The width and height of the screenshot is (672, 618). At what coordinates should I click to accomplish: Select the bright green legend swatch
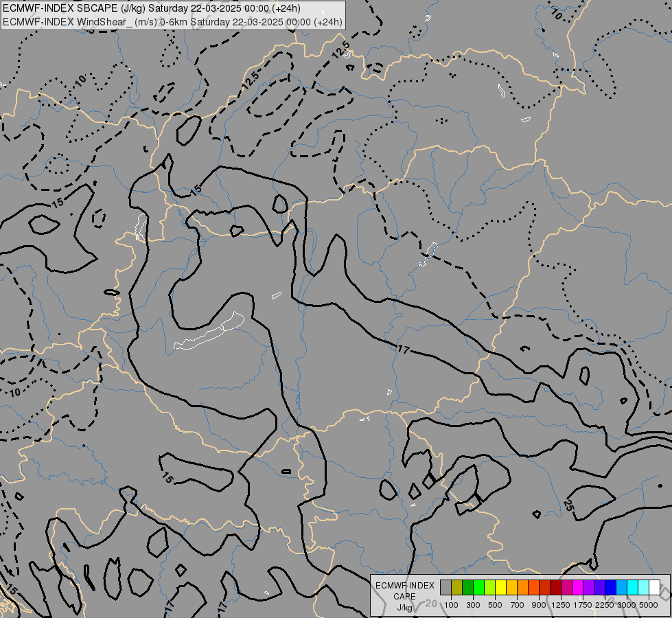coord(478,588)
